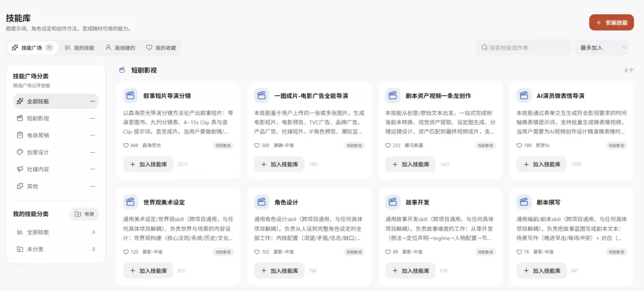The width and height of the screenshot is (644, 291).
Task: Click clapperboard icon of 角色设计
Action: 262,202
